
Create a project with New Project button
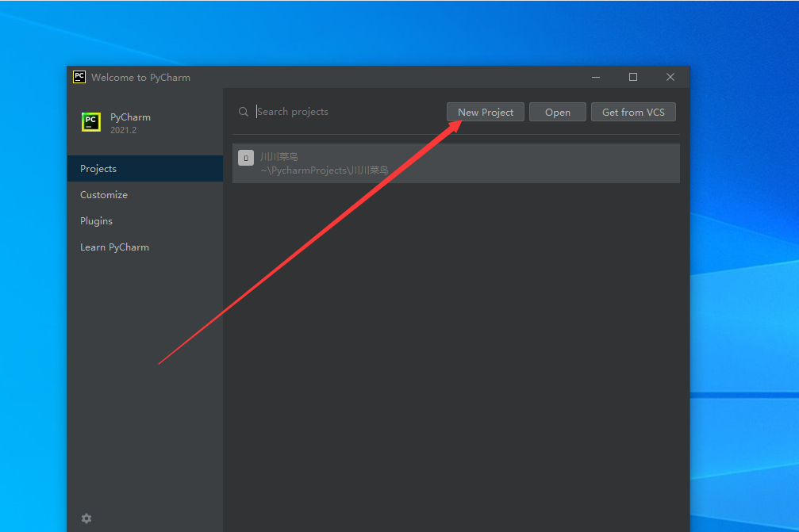(x=486, y=112)
